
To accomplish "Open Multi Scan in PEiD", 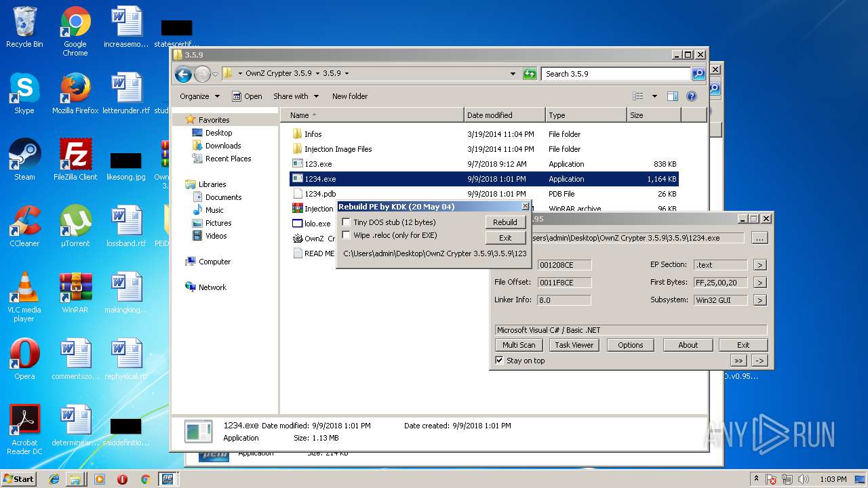I will [x=519, y=345].
